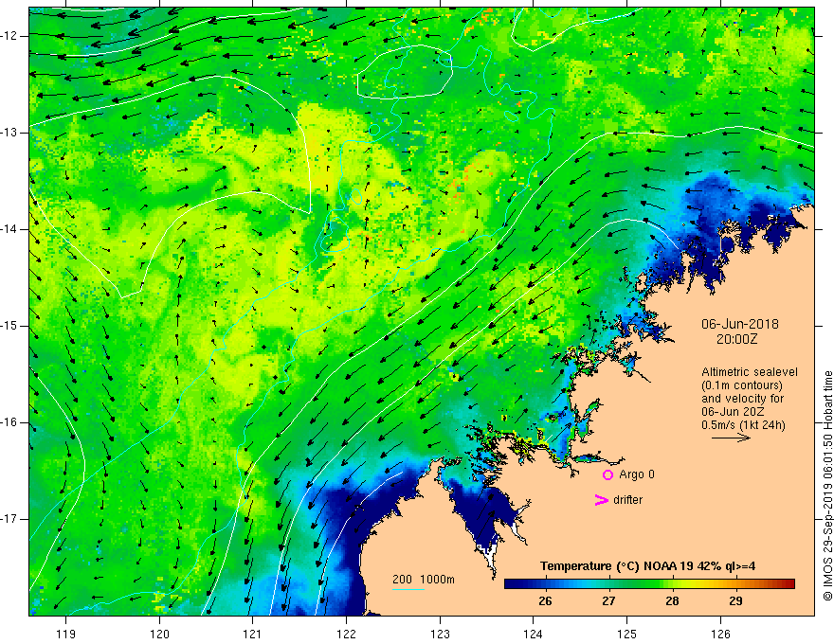Screen dimensions: 834x644
Task: Click the '06-Jun-2018' date text
Action: pyautogui.click(x=740, y=324)
